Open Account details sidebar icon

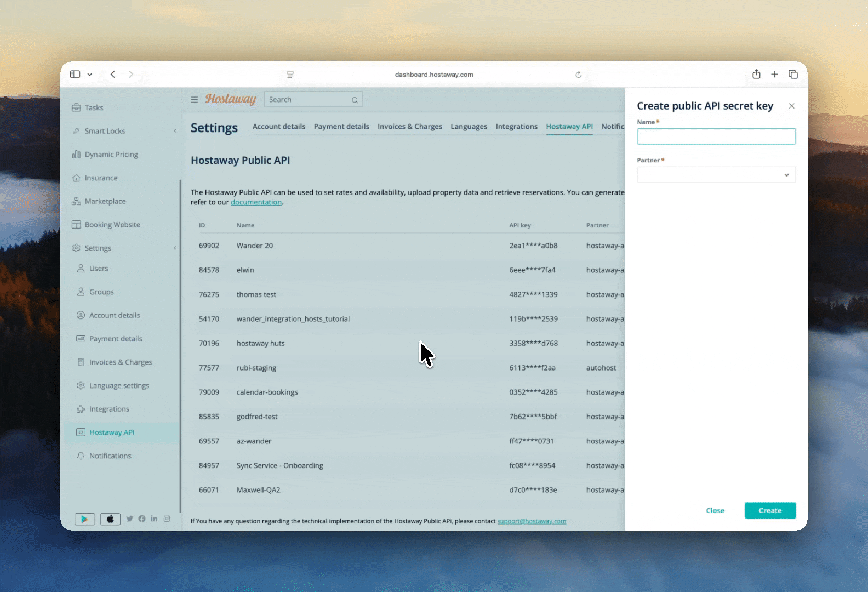click(81, 315)
